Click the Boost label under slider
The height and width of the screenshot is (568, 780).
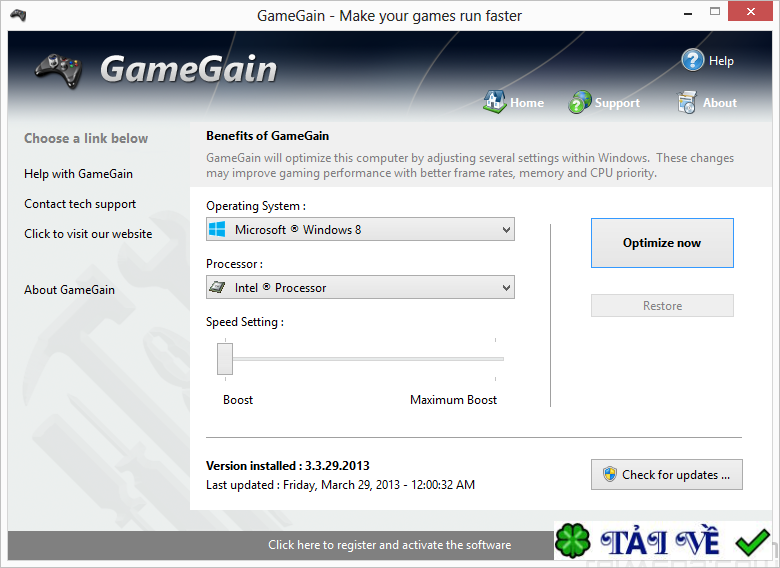pyautogui.click(x=238, y=399)
